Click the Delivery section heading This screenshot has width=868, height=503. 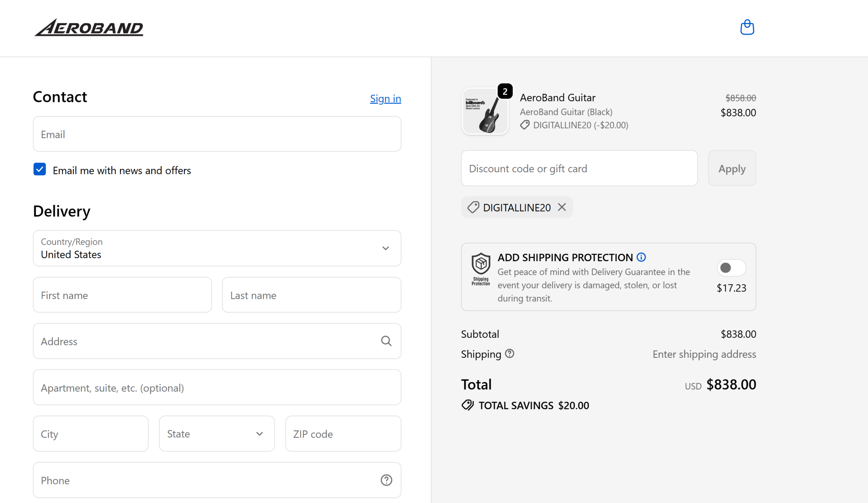[x=62, y=211]
